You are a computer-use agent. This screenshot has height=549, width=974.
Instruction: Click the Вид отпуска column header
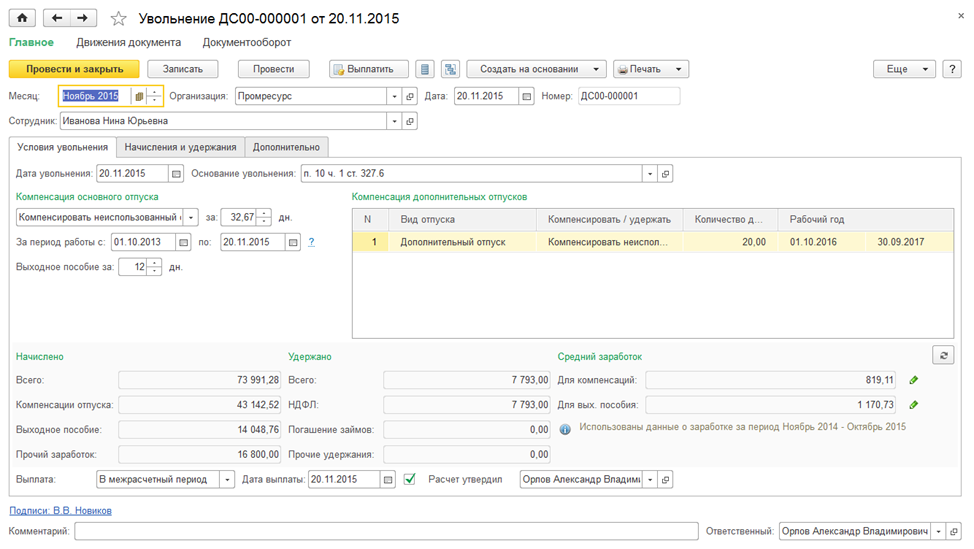pos(462,219)
